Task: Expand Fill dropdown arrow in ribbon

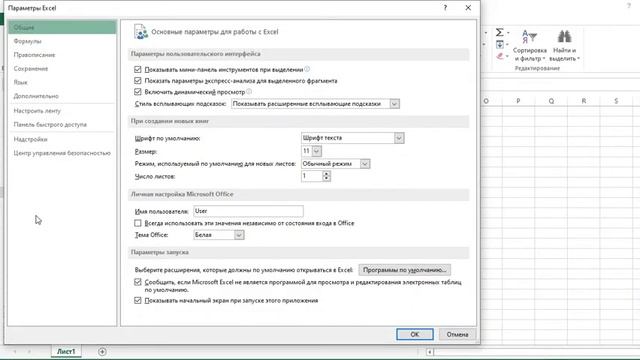Action: tap(508, 44)
